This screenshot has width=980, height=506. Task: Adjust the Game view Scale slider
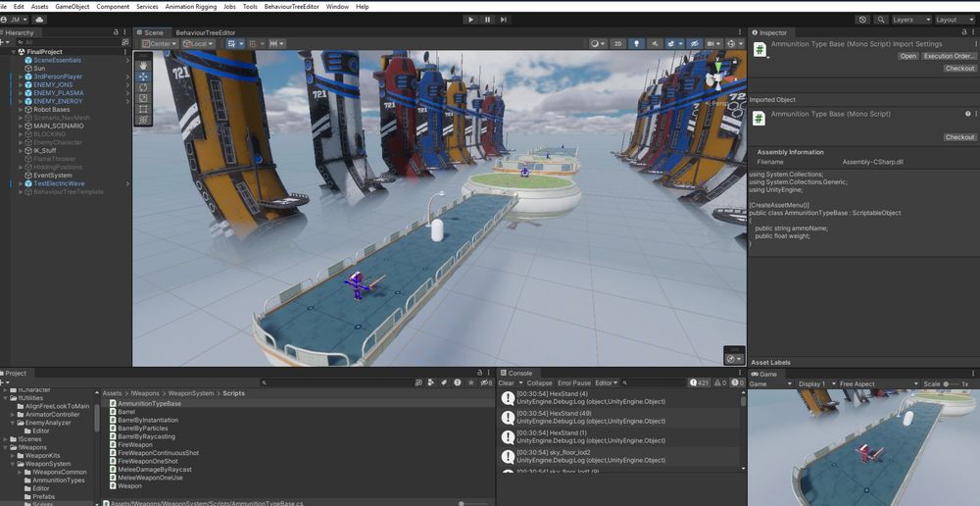click(x=952, y=384)
